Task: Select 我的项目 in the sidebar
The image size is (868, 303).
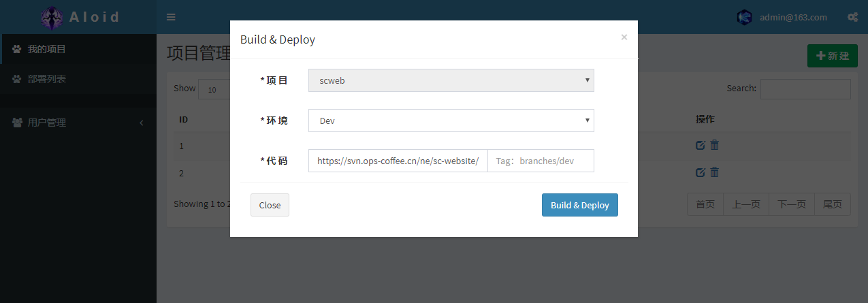Action: coord(46,49)
